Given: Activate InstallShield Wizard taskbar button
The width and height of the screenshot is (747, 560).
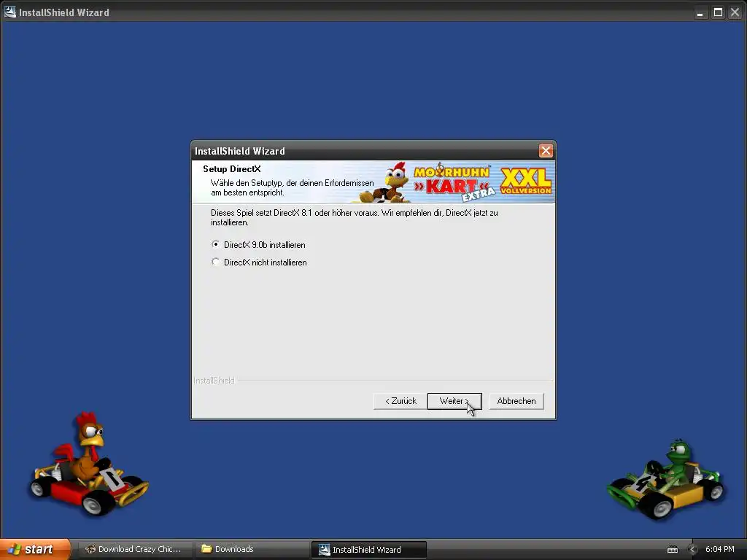Looking at the screenshot, I should (x=368, y=550).
